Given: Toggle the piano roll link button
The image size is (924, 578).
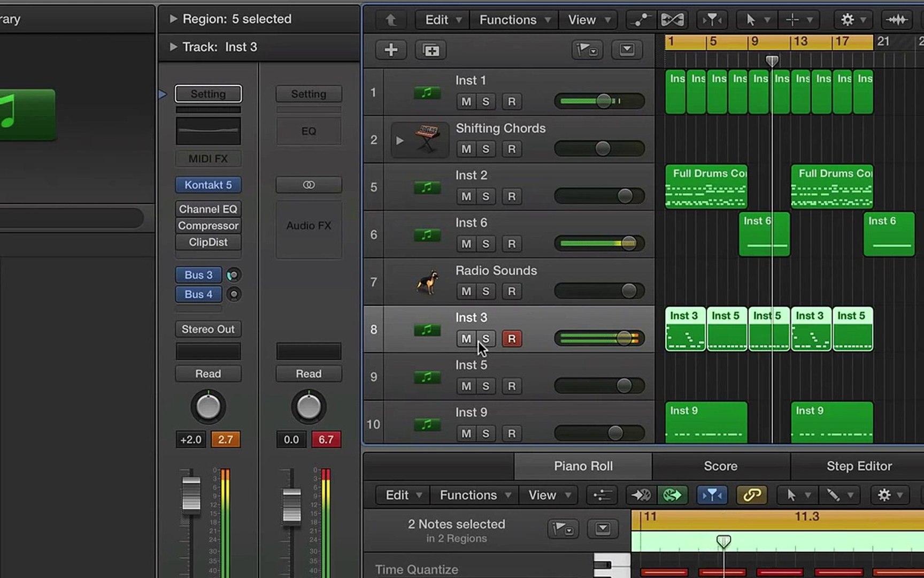Looking at the screenshot, I should [751, 495].
